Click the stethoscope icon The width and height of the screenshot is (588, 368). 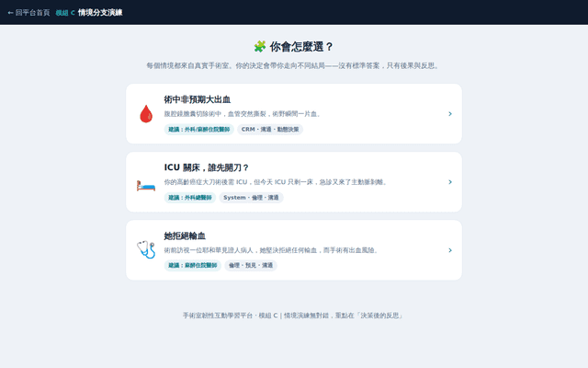[146, 249]
